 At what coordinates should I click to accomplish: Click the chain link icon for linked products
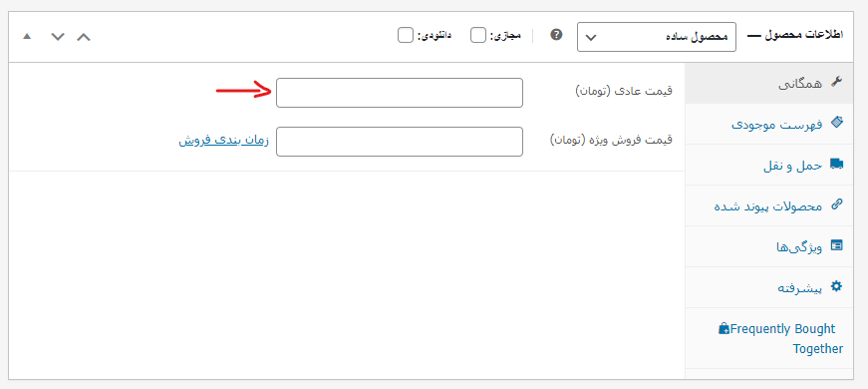(837, 205)
